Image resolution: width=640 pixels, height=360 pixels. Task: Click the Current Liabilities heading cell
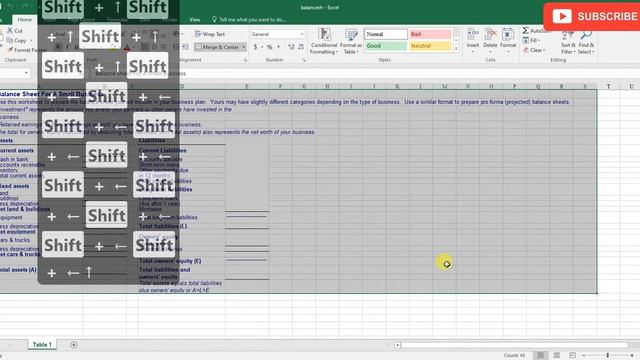coord(162,150)
